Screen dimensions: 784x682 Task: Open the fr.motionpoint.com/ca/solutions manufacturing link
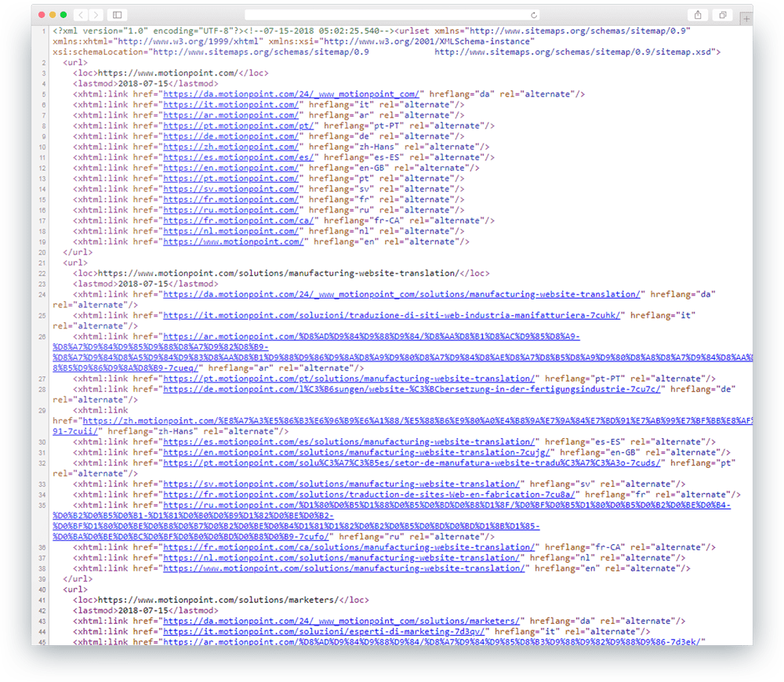tap(349, 547)
